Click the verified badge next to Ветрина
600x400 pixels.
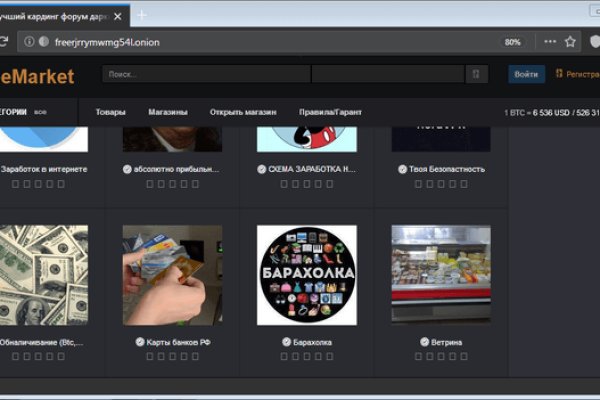(x=424, y=342)
